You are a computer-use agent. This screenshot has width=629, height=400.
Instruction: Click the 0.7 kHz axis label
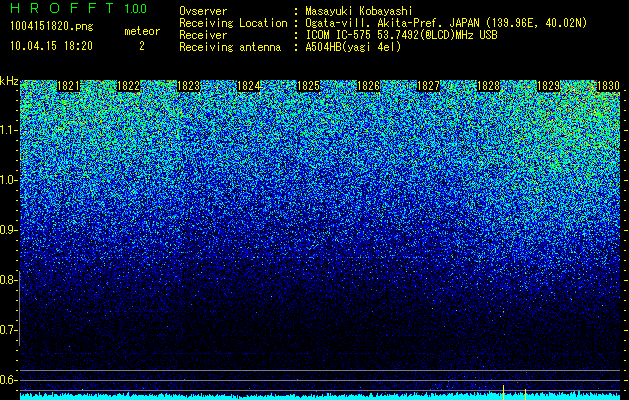pyautogui.click(x=8, y=330)
